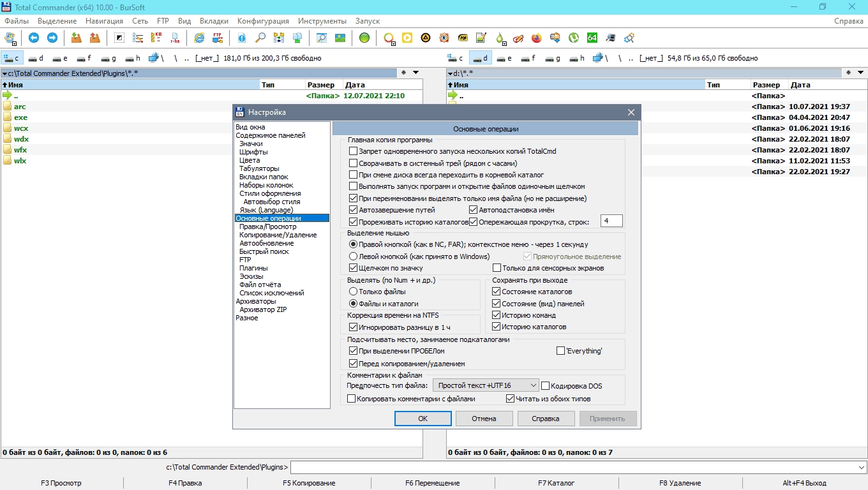Open left panel [_нет_] drive list
Image resolution: width=868 pixels, height=490 pixels.
click(x=207, y=58)
